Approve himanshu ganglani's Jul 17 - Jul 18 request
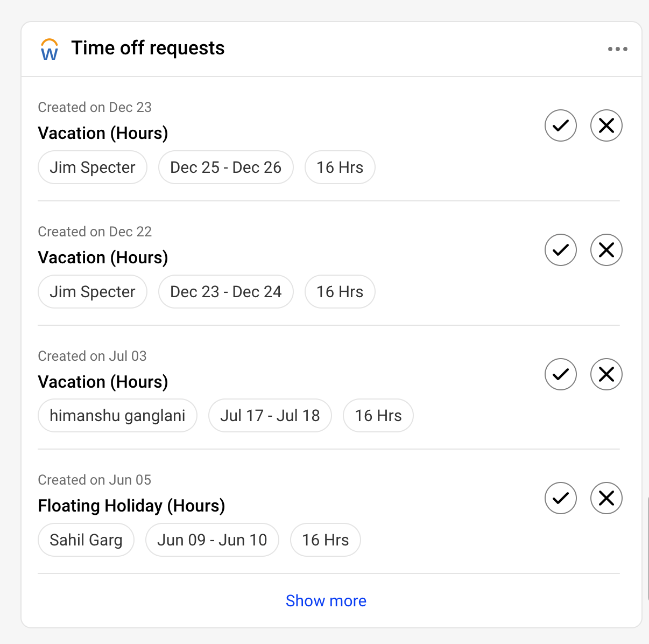 click(x=560, y=374)
